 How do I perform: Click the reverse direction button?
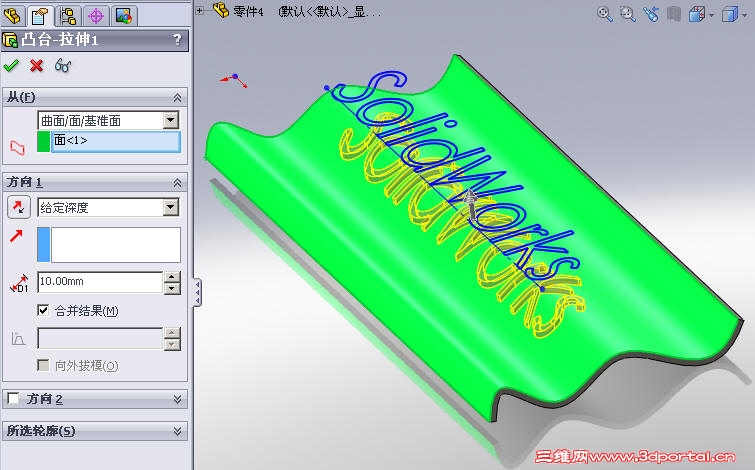pos(19,207)
